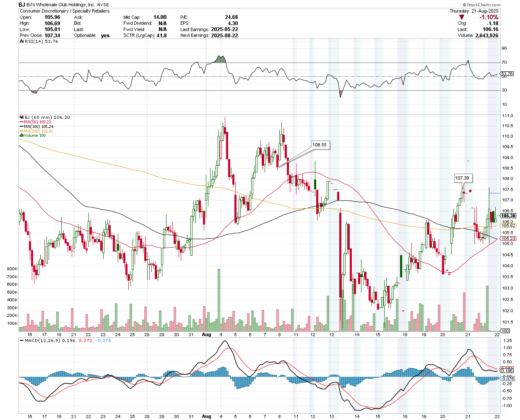Click the Chg value -1.18
Viewport: 520px width, 420px height.
492,23
